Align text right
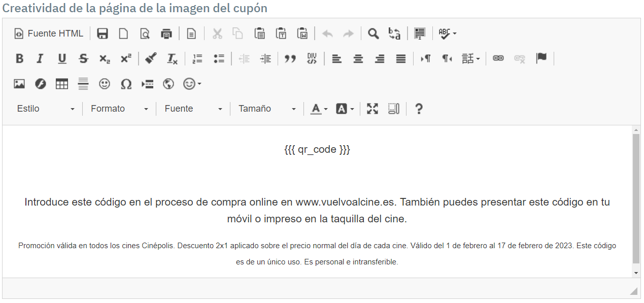Image resolution: width=644 pixels, height=303 pixels. pos(379,58)
